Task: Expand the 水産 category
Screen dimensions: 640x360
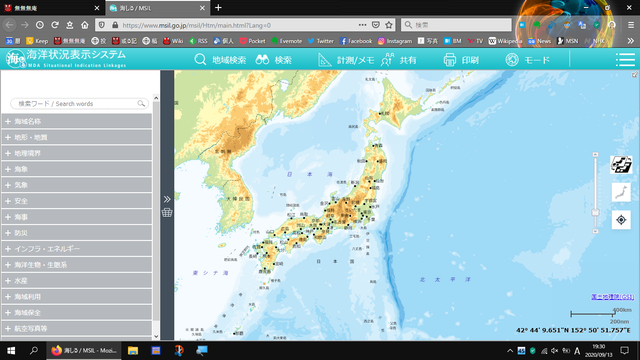Action: pos(77,280)
